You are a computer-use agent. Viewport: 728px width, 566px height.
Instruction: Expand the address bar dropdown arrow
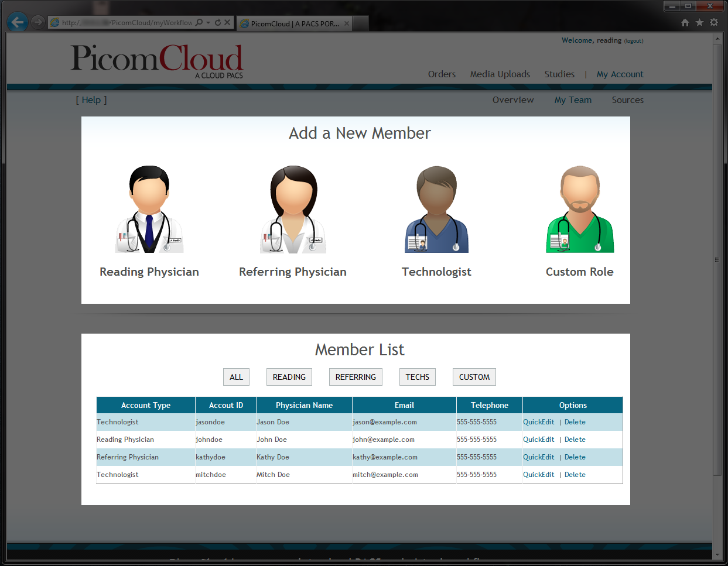[x=209, y=23]
